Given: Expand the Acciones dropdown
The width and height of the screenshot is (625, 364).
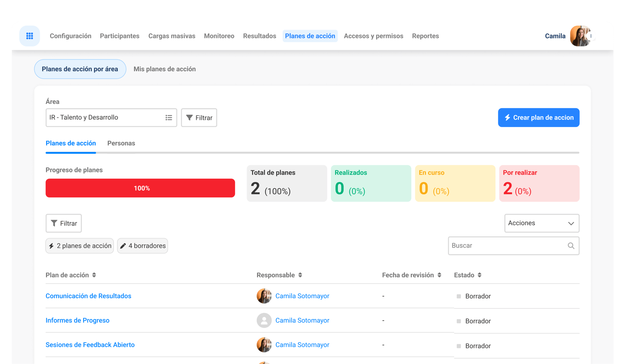Looking at the screenshot, I should (542, 223).
